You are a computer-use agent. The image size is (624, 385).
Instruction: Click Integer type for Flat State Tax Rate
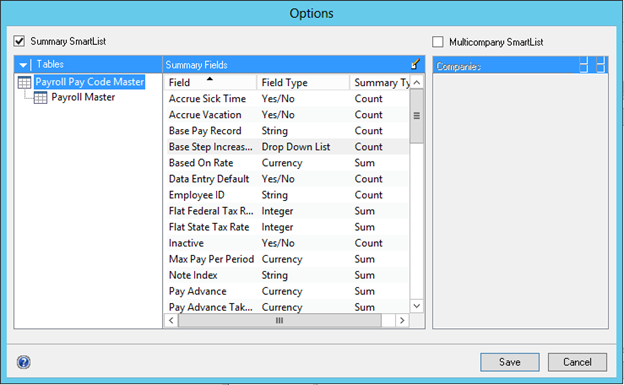tap(277, 227)
